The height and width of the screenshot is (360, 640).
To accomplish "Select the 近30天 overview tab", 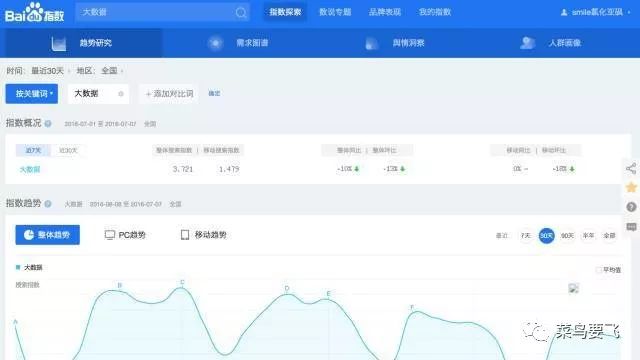I will tap(68, 150).
